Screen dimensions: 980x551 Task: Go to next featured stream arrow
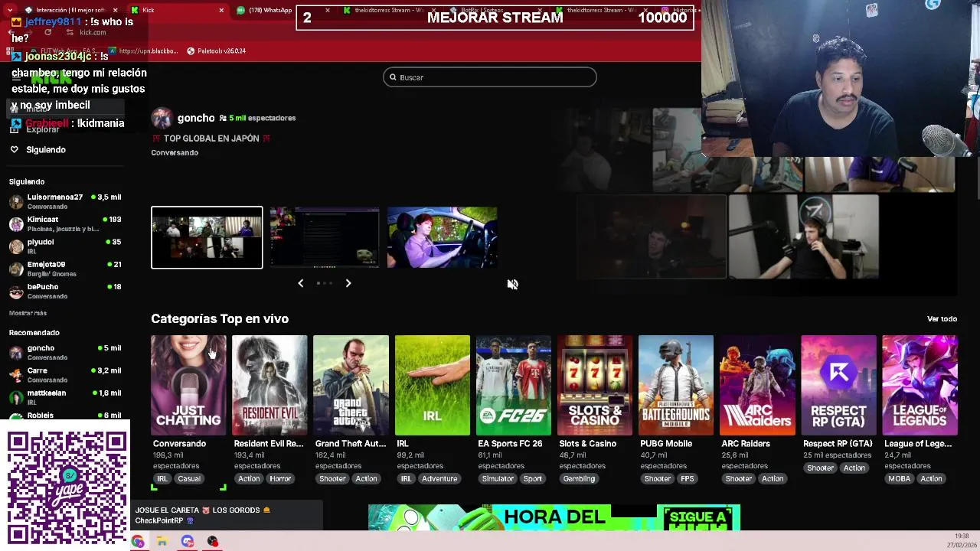pyautogui.click(x=348, y=283)
